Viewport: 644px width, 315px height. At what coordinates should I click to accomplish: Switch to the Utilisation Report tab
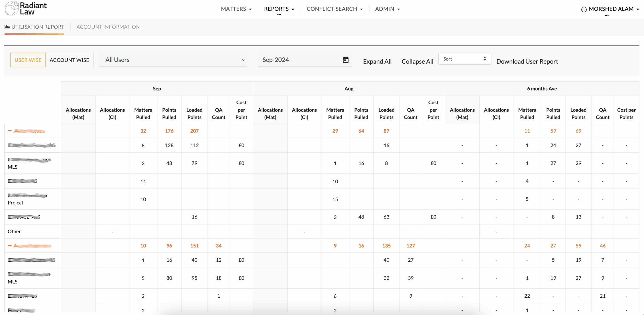34,27
